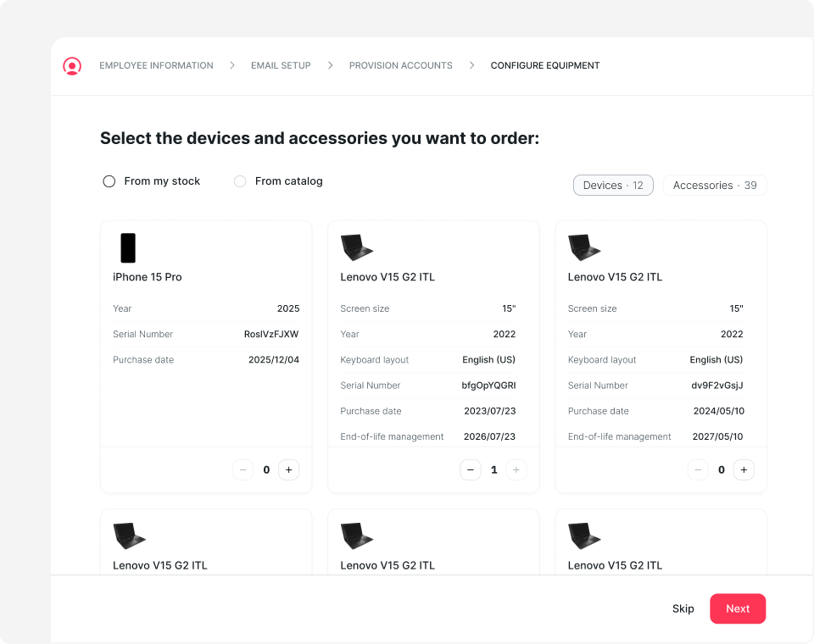Go to Employee Information step
This screenshot has width=814, height=644.
[156, 65]
